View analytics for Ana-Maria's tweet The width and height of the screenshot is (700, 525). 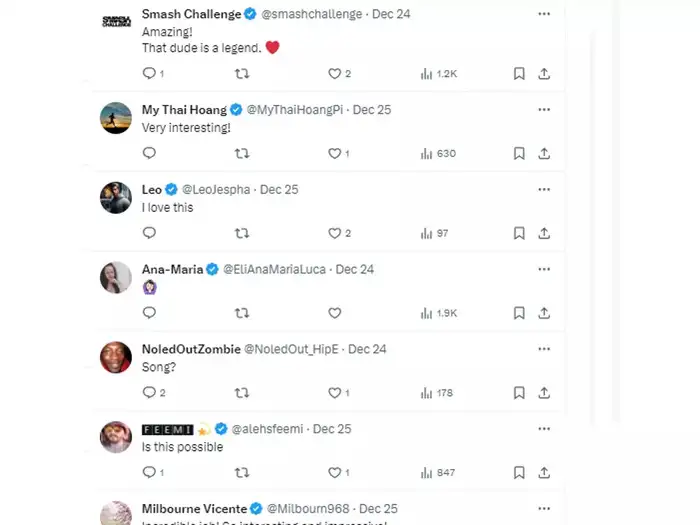pyautogui.click(x=438, y=313)
